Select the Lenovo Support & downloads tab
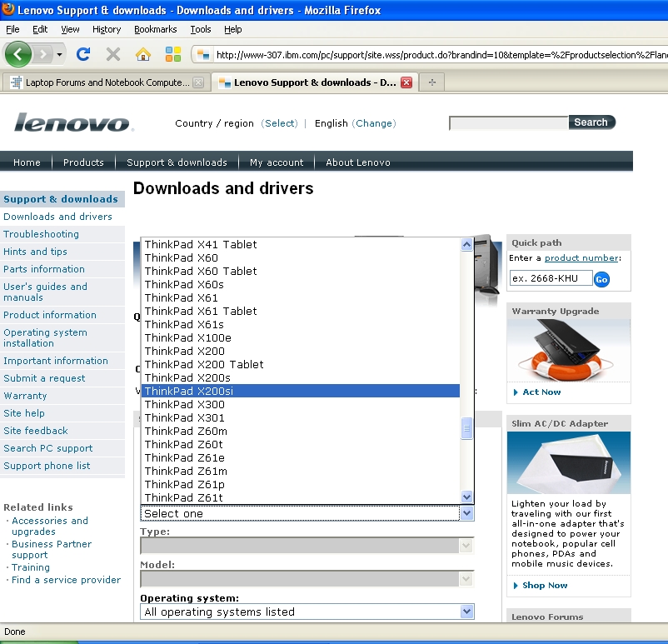 [314, 82]
